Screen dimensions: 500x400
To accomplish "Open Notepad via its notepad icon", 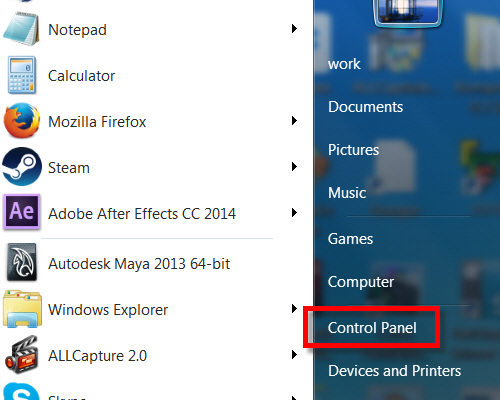I will pyautogui.click(x=20, y=29).
